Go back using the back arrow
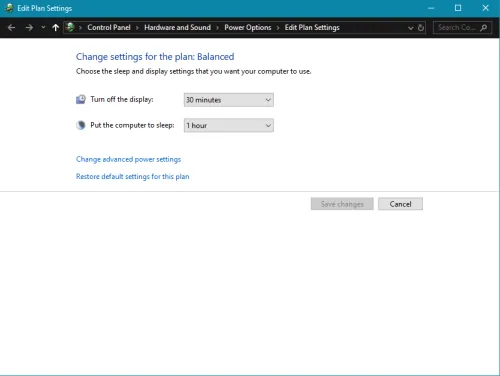 (x=11, y=28)
